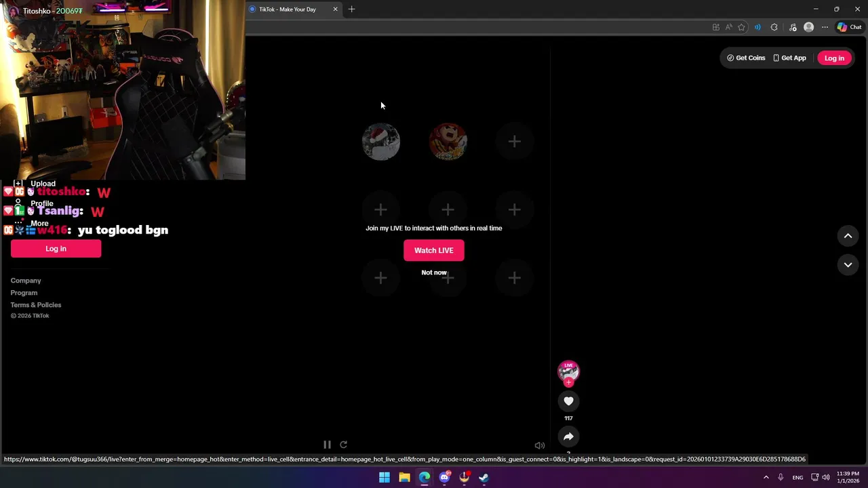Click the red cartoon guest avatar in the LIVE grid
This screenshot has height=488, width=868.
click(x=448, y=142)
